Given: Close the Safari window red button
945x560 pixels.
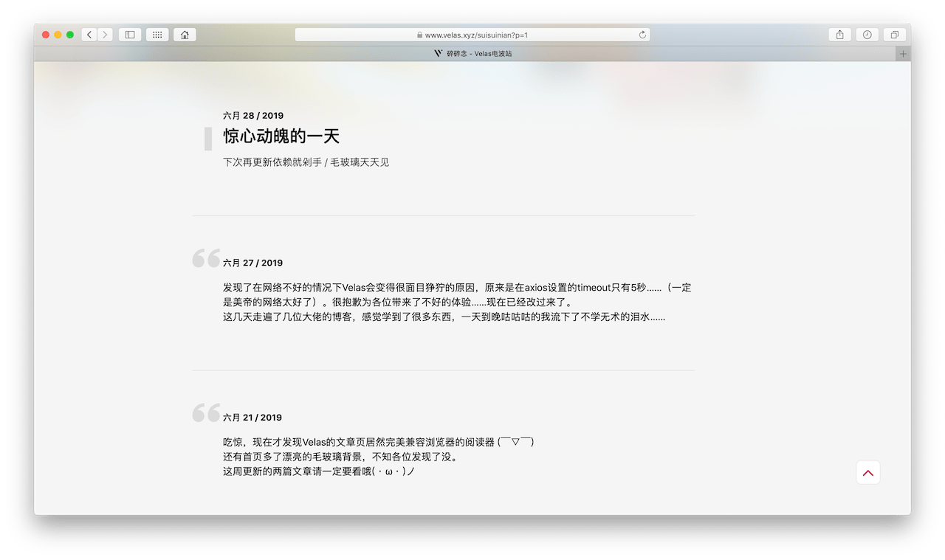Looking at the screenshot, I should (x=46, y=35).
